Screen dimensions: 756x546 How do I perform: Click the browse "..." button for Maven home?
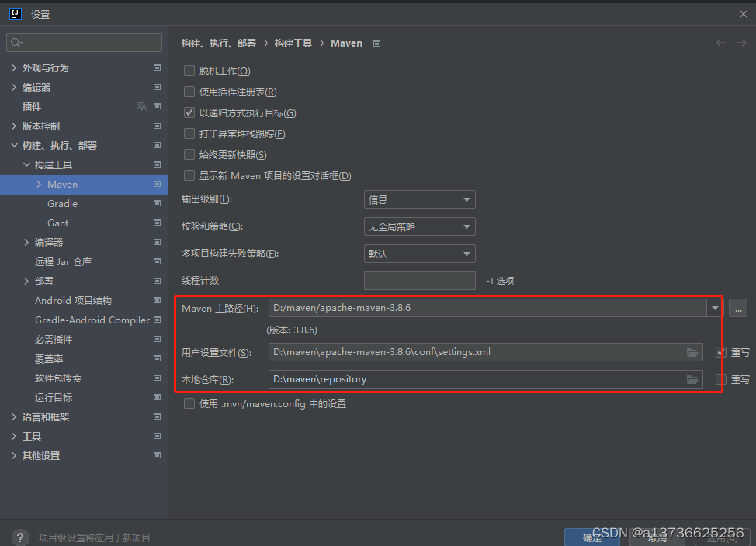click(x=738, y=308)
